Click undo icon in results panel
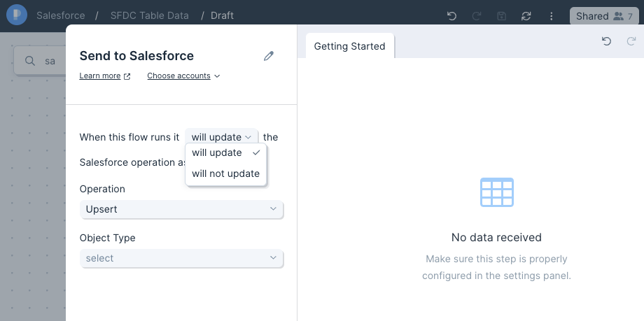The width and height of the screenshot is (644, 321). click(x=606, y=41)
